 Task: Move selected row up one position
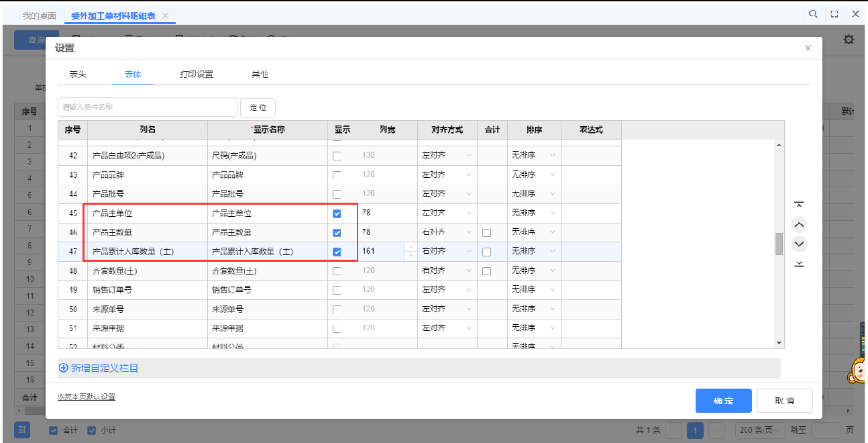click(799, 225)
